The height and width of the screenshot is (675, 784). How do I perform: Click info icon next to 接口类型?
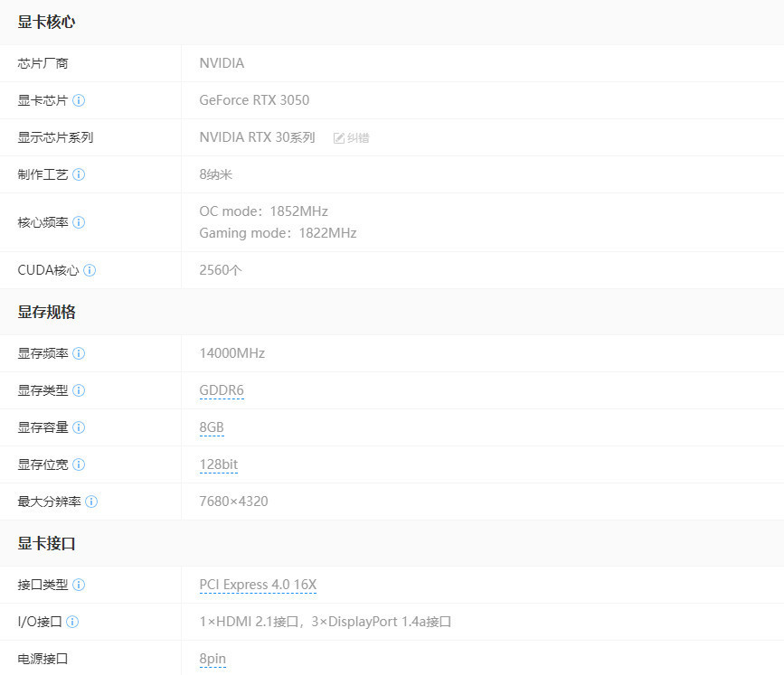coord(79,585)
